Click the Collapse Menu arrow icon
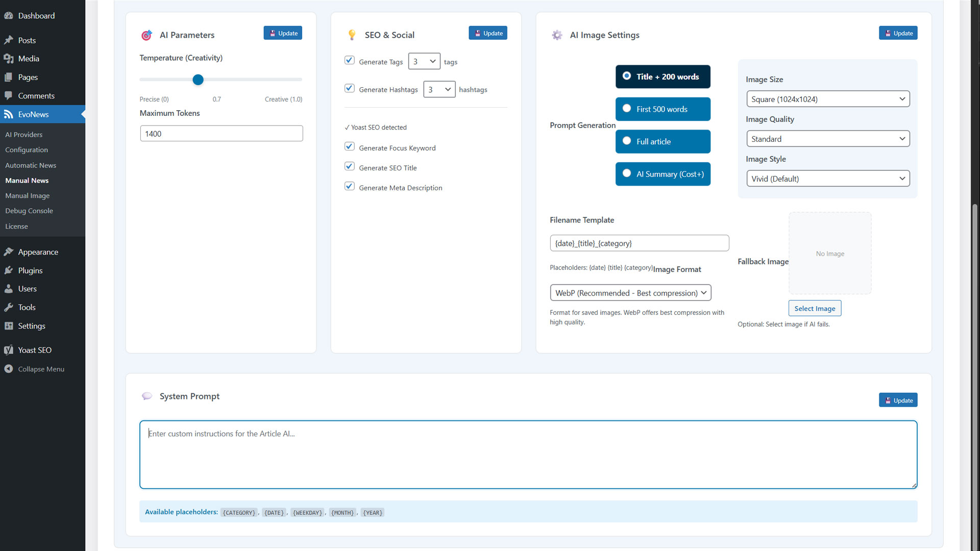This screenshot has width=980, height=551. (x=9, y=369)
